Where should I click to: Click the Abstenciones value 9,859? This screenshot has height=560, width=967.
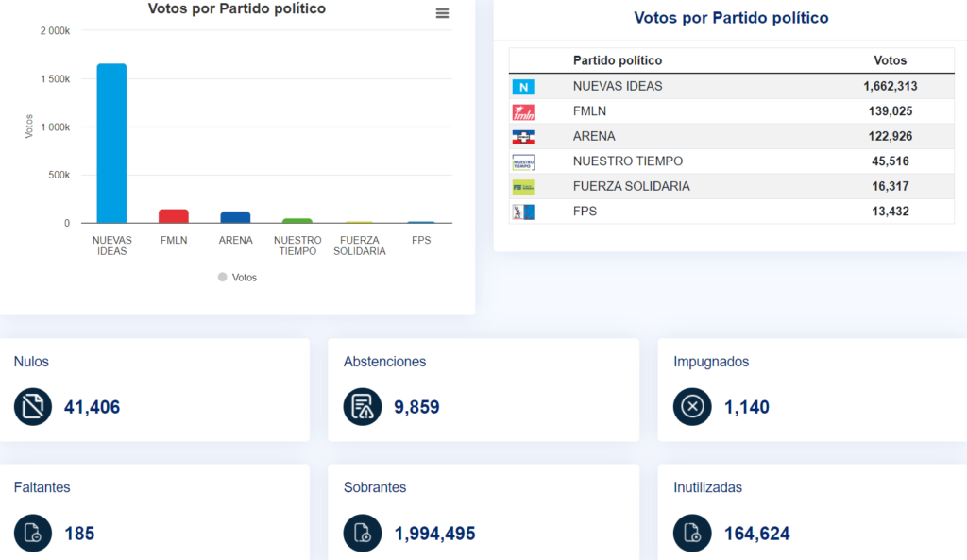[416, 407]
